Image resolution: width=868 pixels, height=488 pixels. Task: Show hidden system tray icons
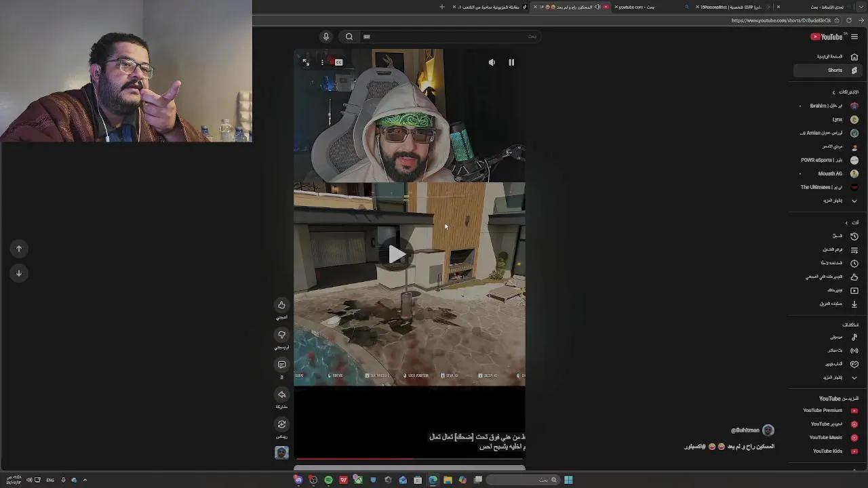(x=85, y=480)
